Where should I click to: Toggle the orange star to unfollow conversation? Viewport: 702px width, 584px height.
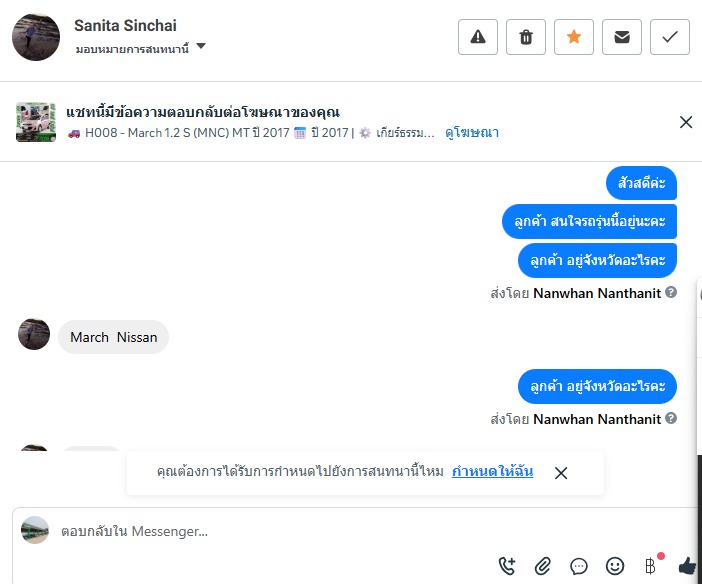tap(574, 37)
